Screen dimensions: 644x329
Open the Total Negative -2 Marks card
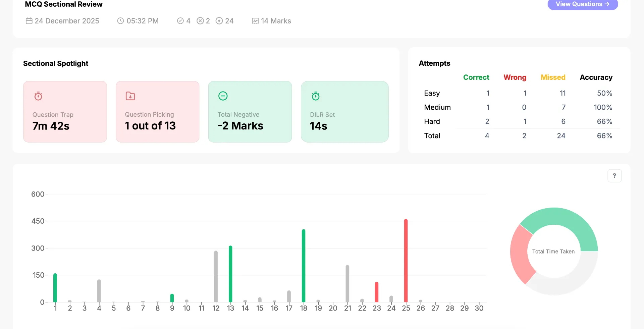(250, 112)
